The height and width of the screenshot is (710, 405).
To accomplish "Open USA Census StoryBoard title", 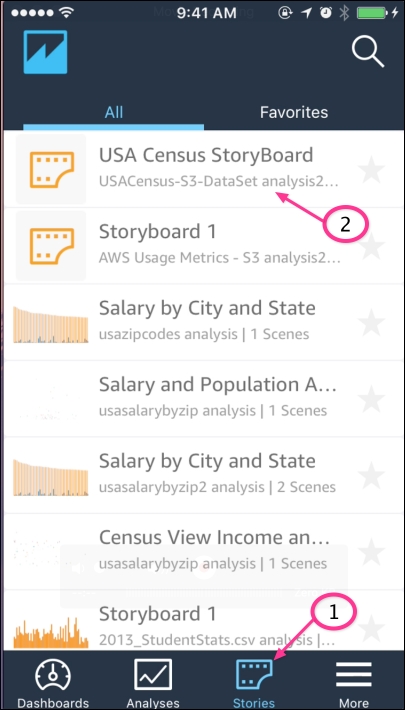I will point(206,155).
